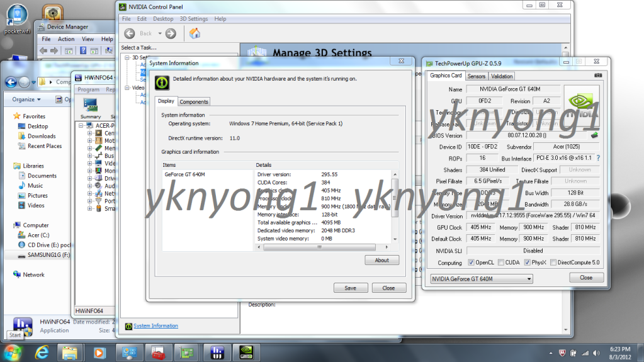Screen dimensions: 644x362
Task: Click the Program menu in HWiNFO64
Action: click(x=88, y=89)
